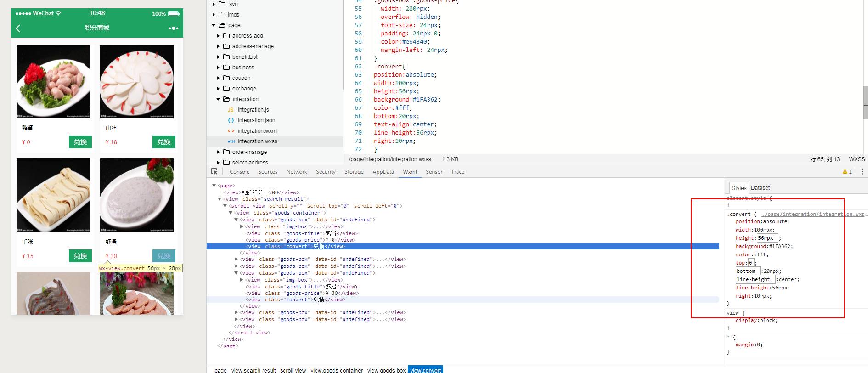Click the back arrow in WeChat header
The image size is (868, 373).
click(x=18, y=28)
